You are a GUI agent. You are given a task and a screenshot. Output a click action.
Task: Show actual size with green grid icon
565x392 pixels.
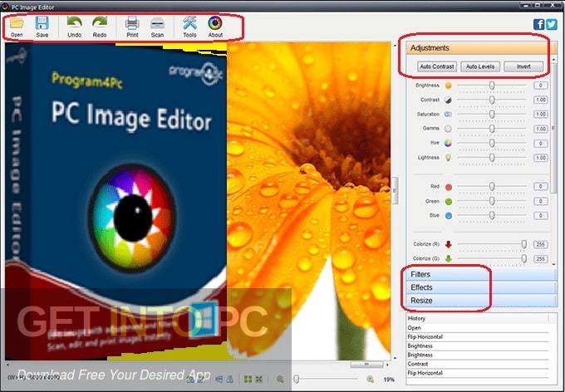[x=248, y=379]
